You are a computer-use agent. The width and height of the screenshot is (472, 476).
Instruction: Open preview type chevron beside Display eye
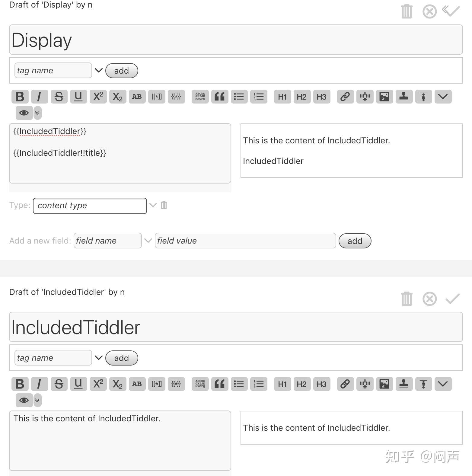(x=37, y=113)
